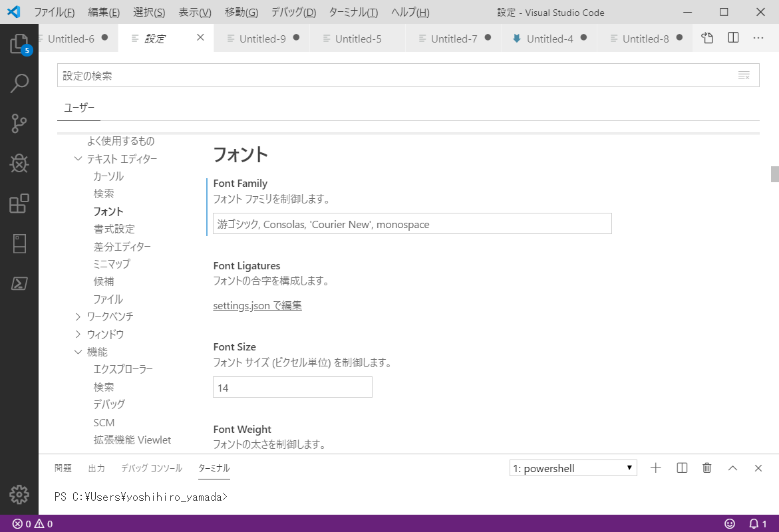Image resolution: width=779 pixels, height=532 pixels.
Task: Open the Explorer view in activity bar
Action: tap(19, 44)
